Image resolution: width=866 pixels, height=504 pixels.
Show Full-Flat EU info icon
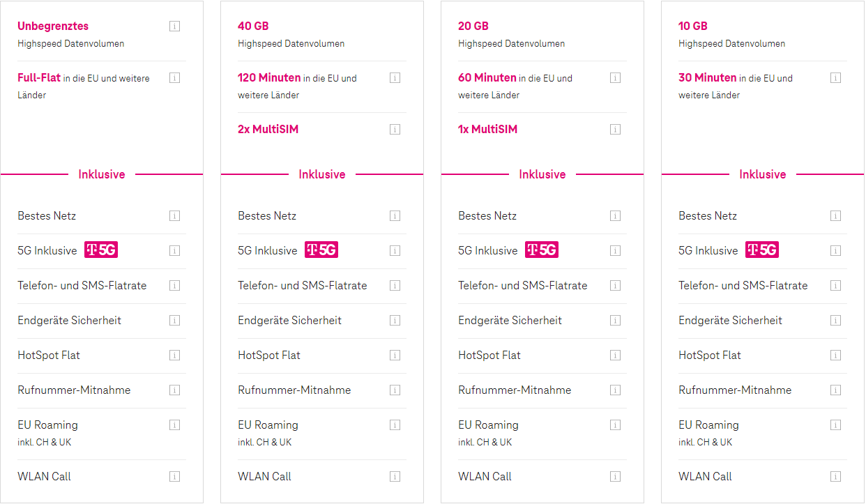click(x=174, y=77)
